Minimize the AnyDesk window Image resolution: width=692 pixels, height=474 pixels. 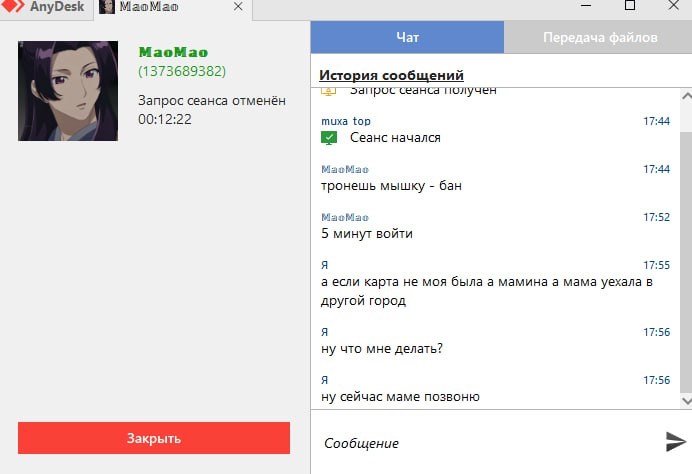pos(586,6)
